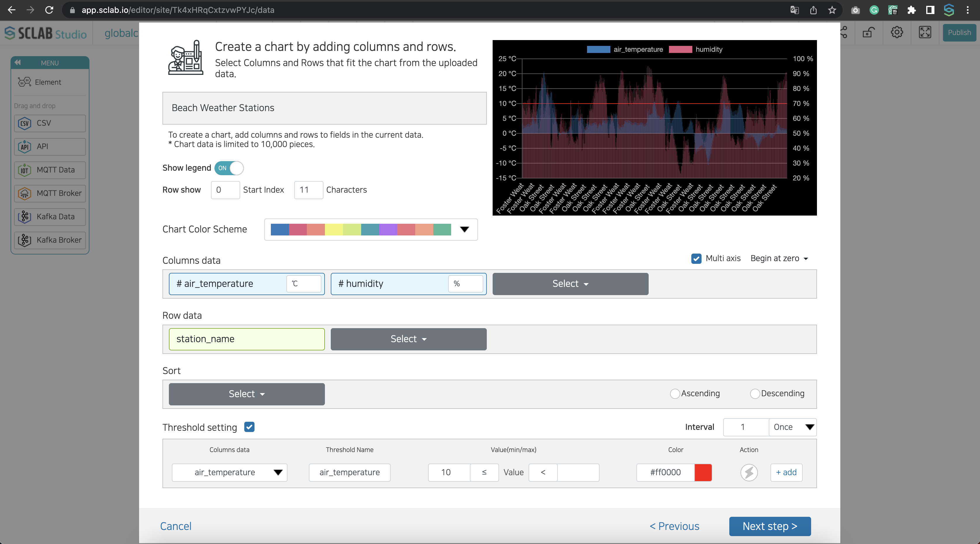Click the settings gear icon top right
980x544 pixels.
tap(896, 32)
